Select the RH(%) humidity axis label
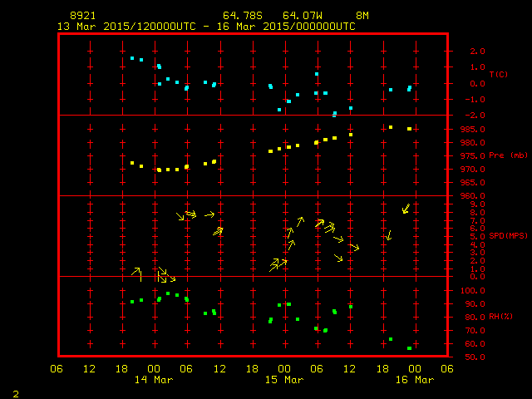Viewport: 532px width, 399px height. 500,317
